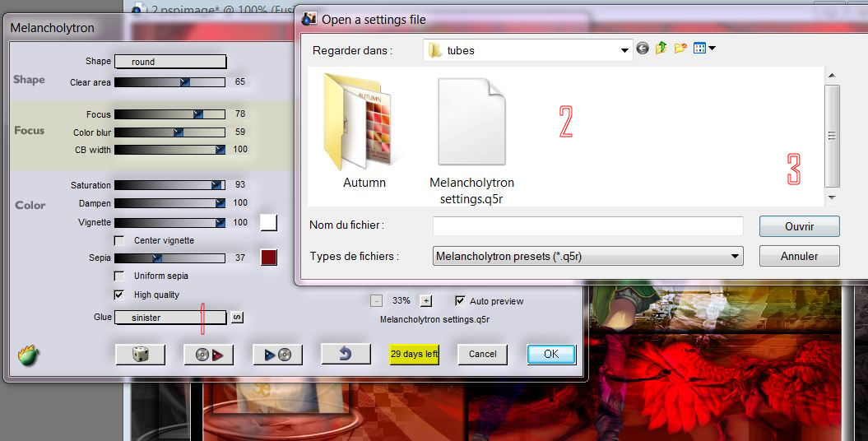868x441 pixels.
Task: Click the save settings disc-arrow button
Action: 209,354
